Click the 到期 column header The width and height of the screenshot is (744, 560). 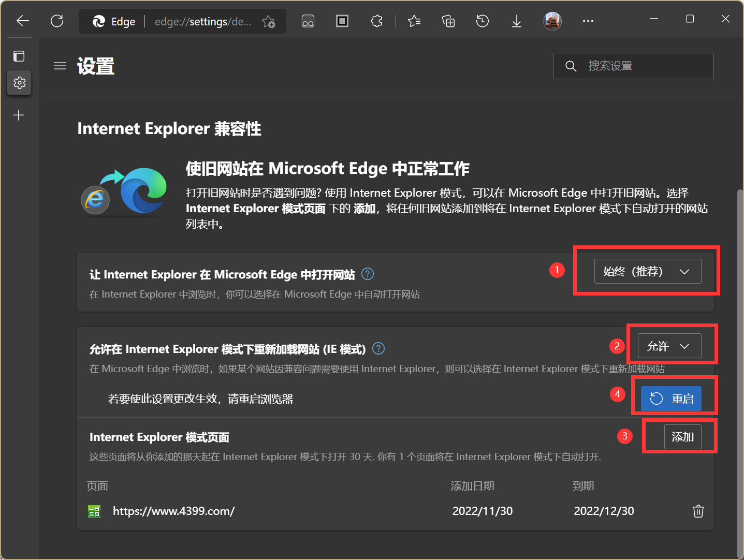point(583,486)
